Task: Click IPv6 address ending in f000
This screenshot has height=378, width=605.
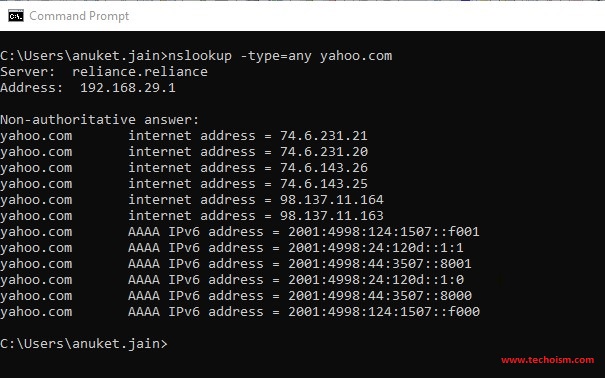Action: pyautogui.click(x=384, y=312)
